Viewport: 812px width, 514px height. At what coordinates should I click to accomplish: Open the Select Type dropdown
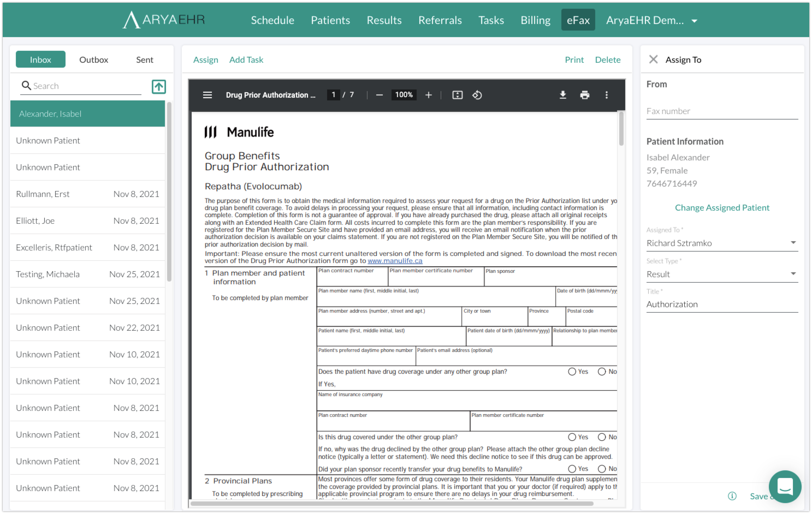(x=722, y=274)
